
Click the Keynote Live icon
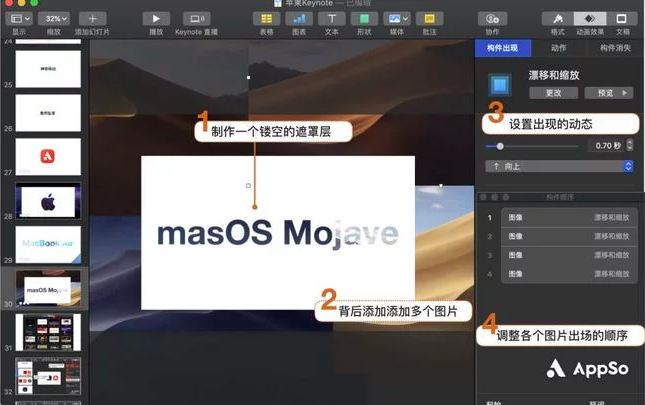[x=196, y=19]
